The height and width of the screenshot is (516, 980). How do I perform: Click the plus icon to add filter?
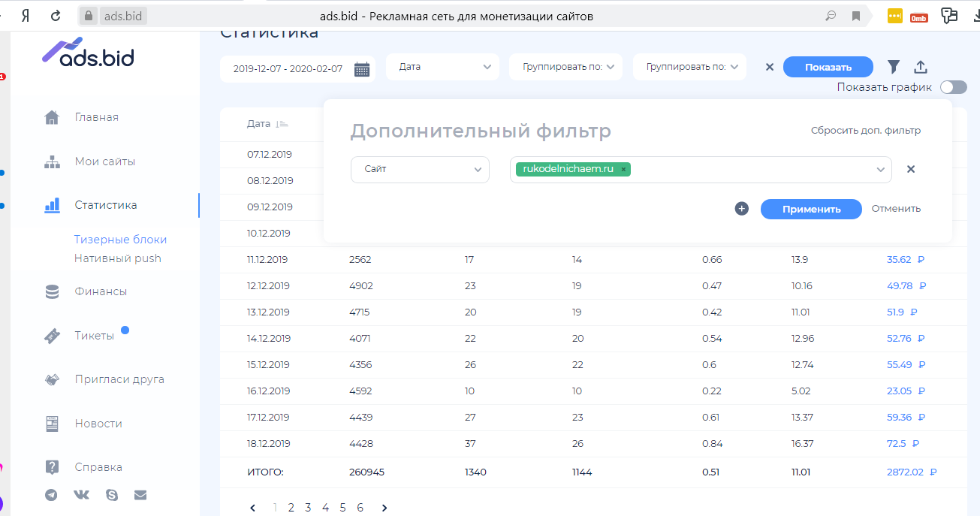point(742,209)
